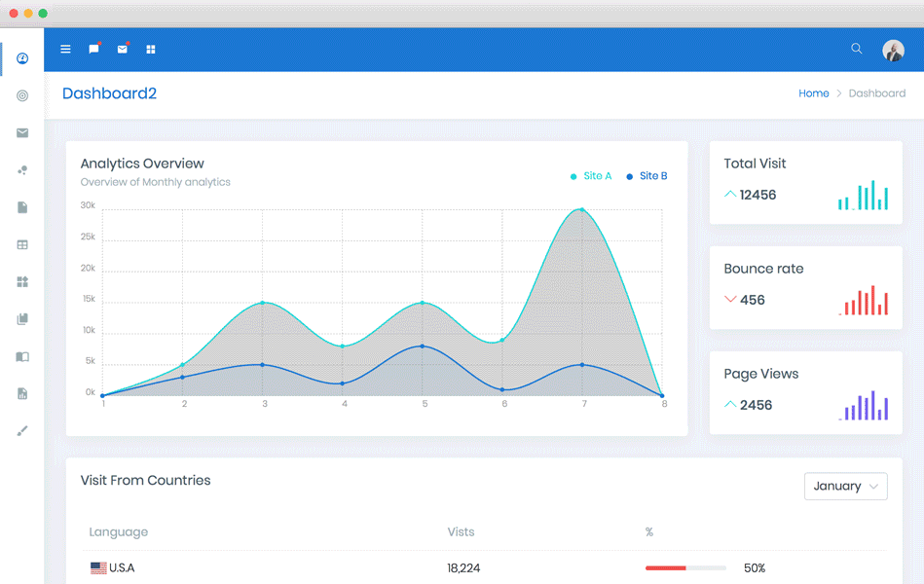The height and width of the screenshot is (584, 924).
Task: Go to Home in the breadcrumb
Action: click(813, 93)
